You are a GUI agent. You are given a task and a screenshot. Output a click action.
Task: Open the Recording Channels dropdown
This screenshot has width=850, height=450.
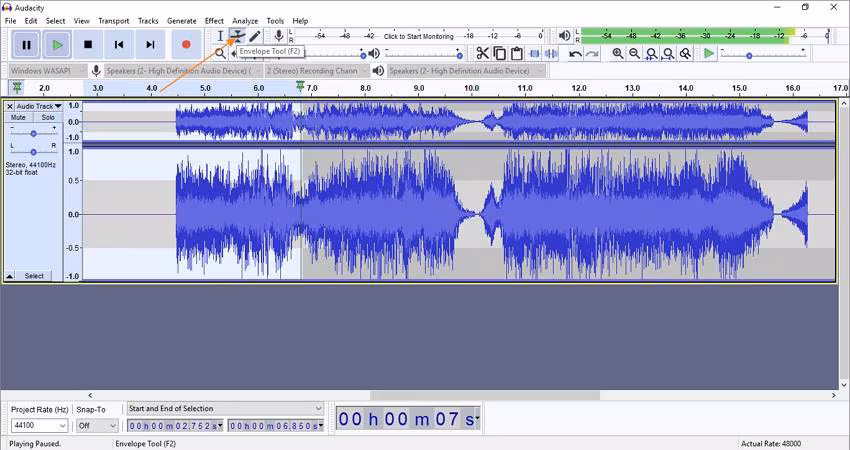pyautogui.click(x=318, y=70)
